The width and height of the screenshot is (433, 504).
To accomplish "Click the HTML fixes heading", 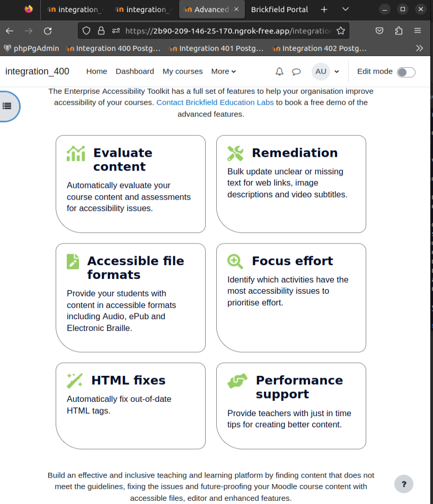I will pyautogui.click(x=128, y=381).
